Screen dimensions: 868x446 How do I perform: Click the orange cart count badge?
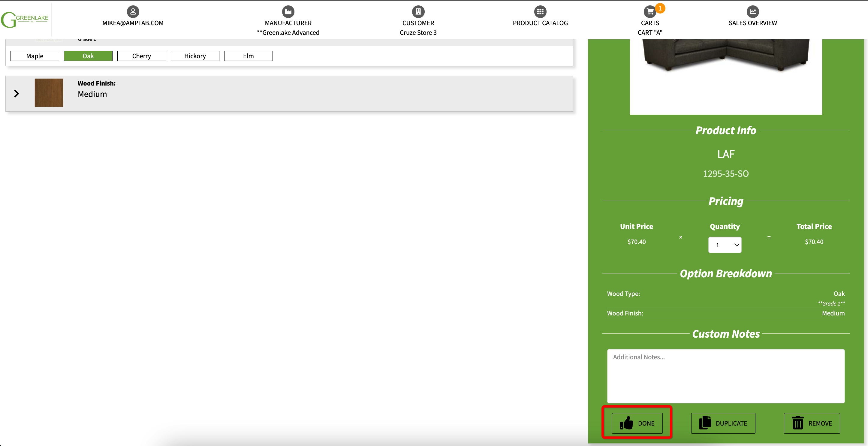coord(660,8)
